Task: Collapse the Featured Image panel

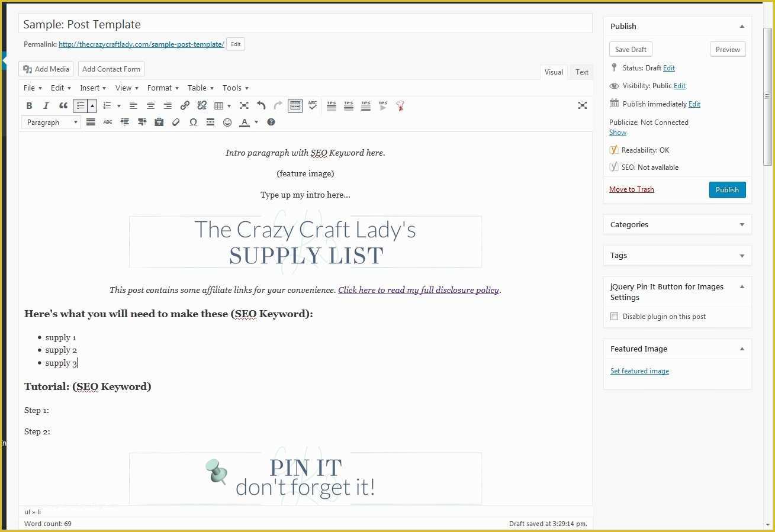Action: pos(742,349)
